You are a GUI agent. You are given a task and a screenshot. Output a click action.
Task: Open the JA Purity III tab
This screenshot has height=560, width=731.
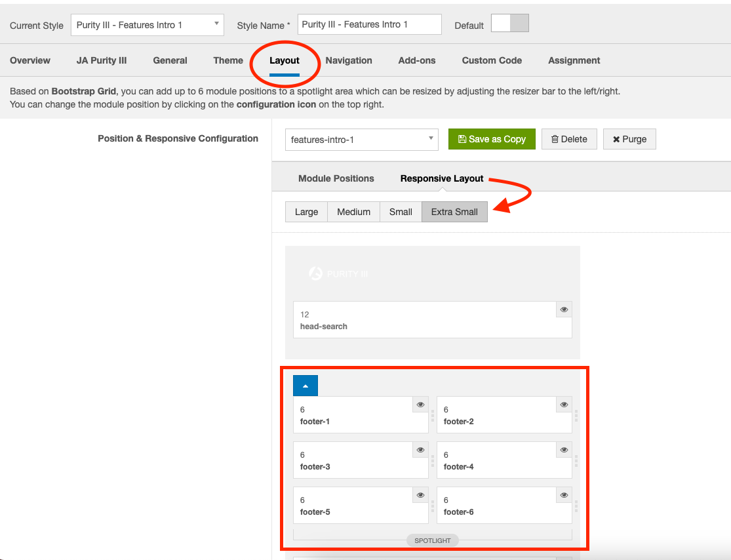pyautogui.click(x=102, y=60)
